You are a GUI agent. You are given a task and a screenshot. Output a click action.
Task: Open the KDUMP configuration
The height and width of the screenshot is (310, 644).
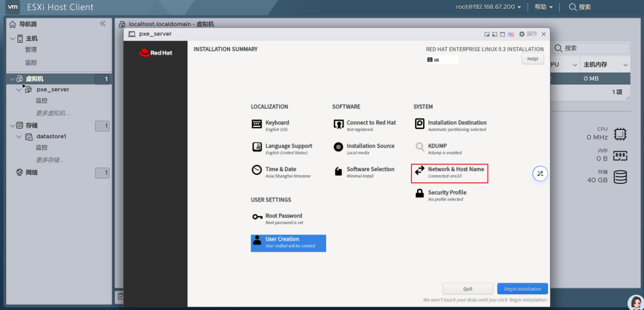pos(438,149)
